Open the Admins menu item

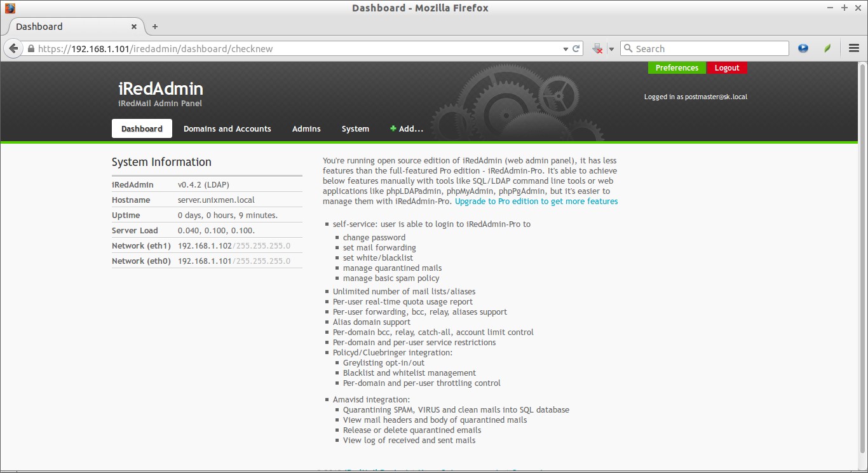pos(306,128)
